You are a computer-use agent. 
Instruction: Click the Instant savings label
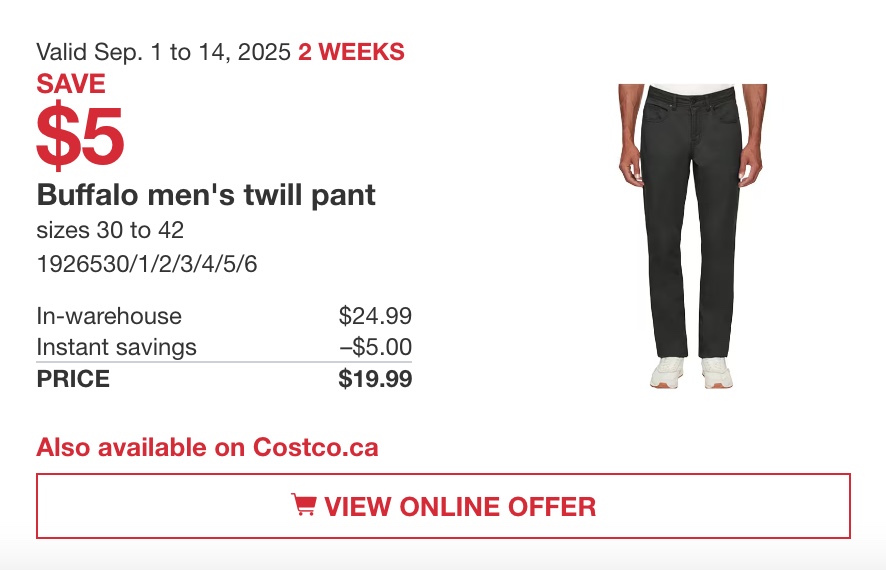pyautogui.click(x=116, y=347)
